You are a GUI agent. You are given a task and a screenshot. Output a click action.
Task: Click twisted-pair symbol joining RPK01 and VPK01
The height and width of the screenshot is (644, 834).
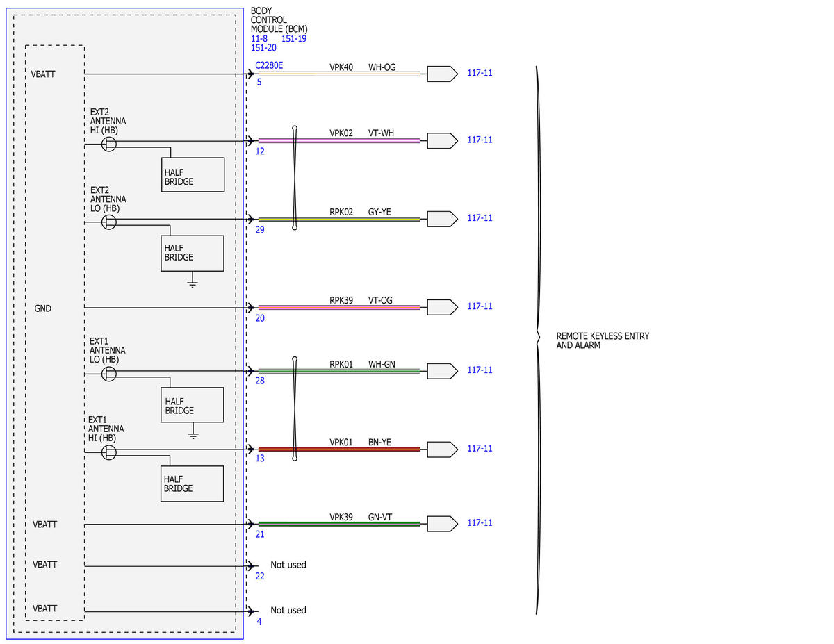(295, 408)
